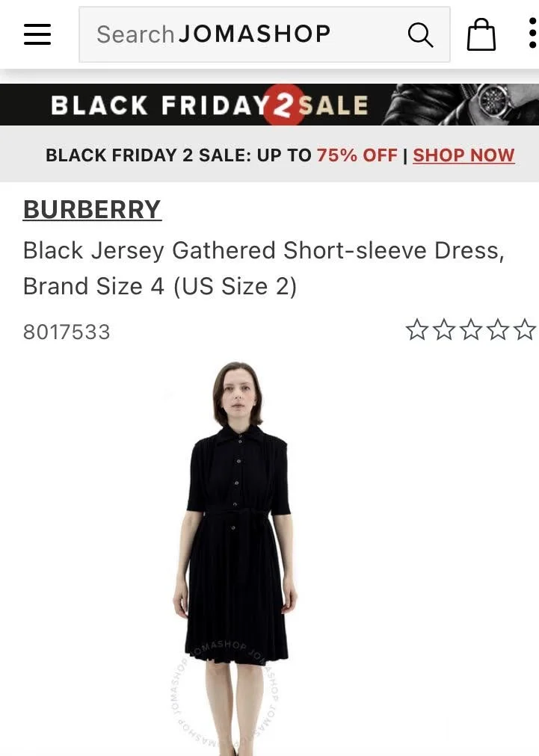The width and height of the screenshot is (539, 756).
Task: Rate the product one star
Action: [x=417, y=330]
